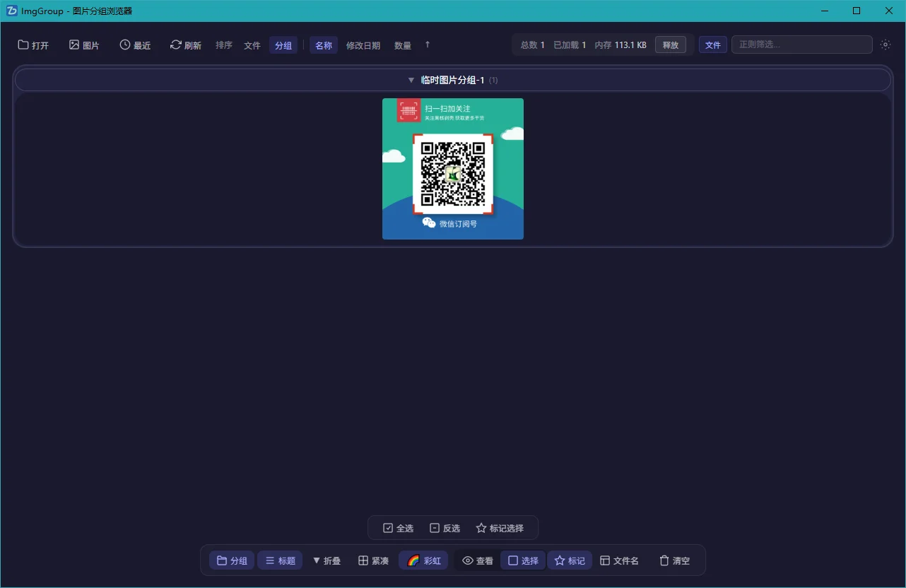Click the 内存 113.1 KB readout
The image size is (906, 588).
coord(620,45)
